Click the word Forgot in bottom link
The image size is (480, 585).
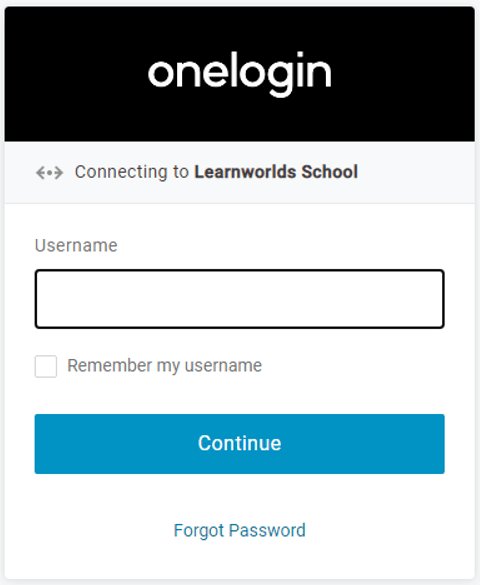click(199, 531)
